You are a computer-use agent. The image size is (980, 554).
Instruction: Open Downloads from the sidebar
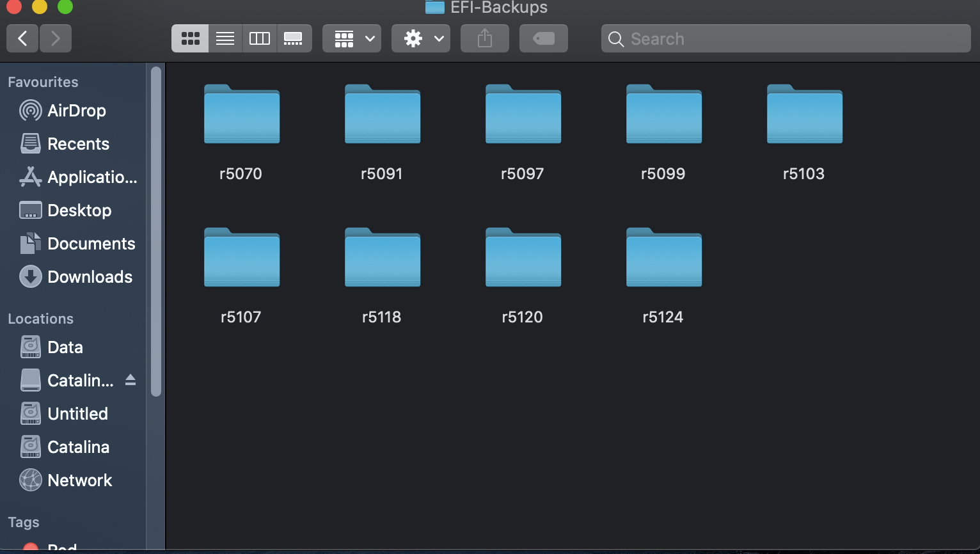(x=90, y=277)
